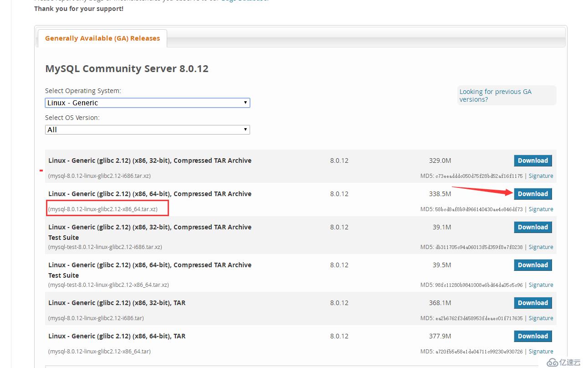Open Signature link for mysql-8.0.12-linux-glibc2.12-i686.tar.xz
This screenshot has height=368, width=588.
click(x=541, y=176)
